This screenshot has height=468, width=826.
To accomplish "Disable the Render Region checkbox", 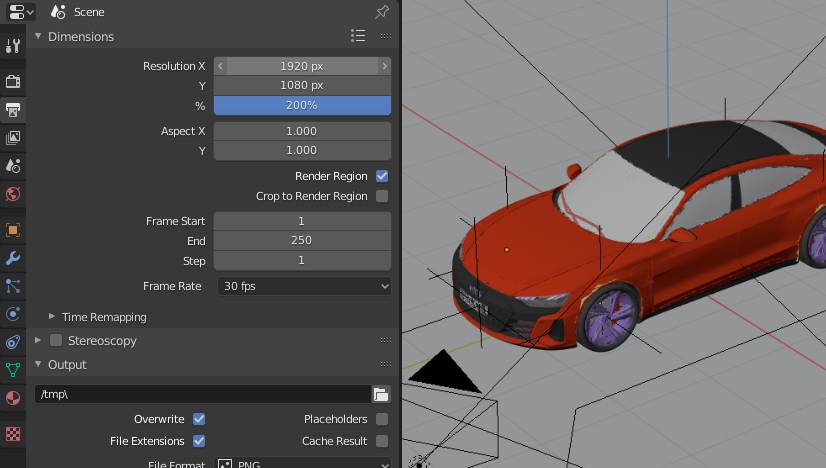I will click(382, 176).
